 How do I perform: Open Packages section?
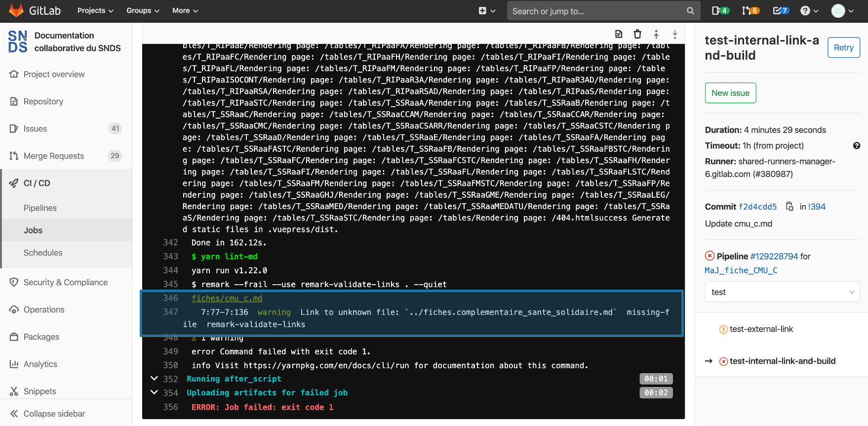coord(41,337)
